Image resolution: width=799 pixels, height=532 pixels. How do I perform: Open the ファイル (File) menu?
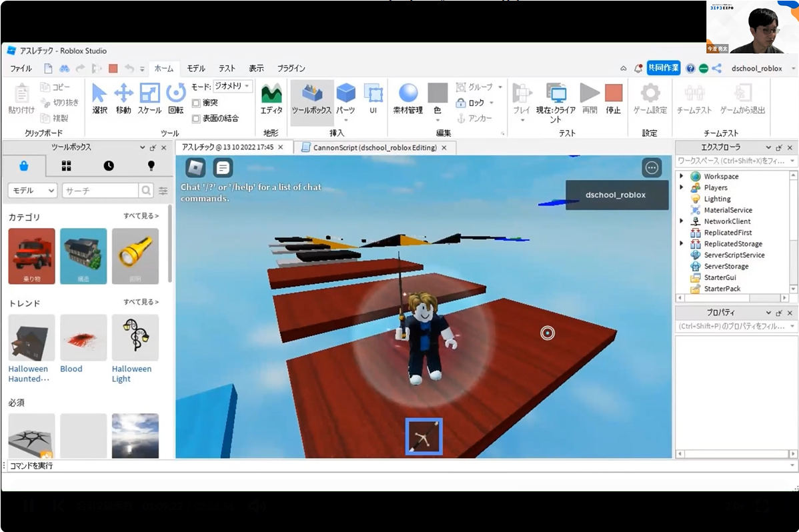(x=21, y=68)
